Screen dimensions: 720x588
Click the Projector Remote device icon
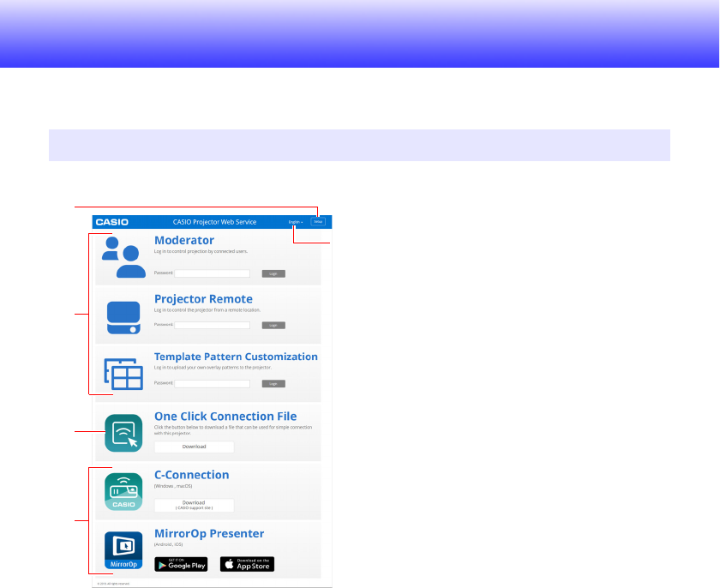[123, 318]
